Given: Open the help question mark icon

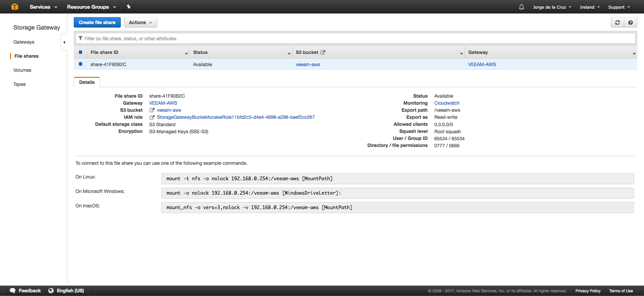Looking at the screenshot, I should [x=630, y=22].
